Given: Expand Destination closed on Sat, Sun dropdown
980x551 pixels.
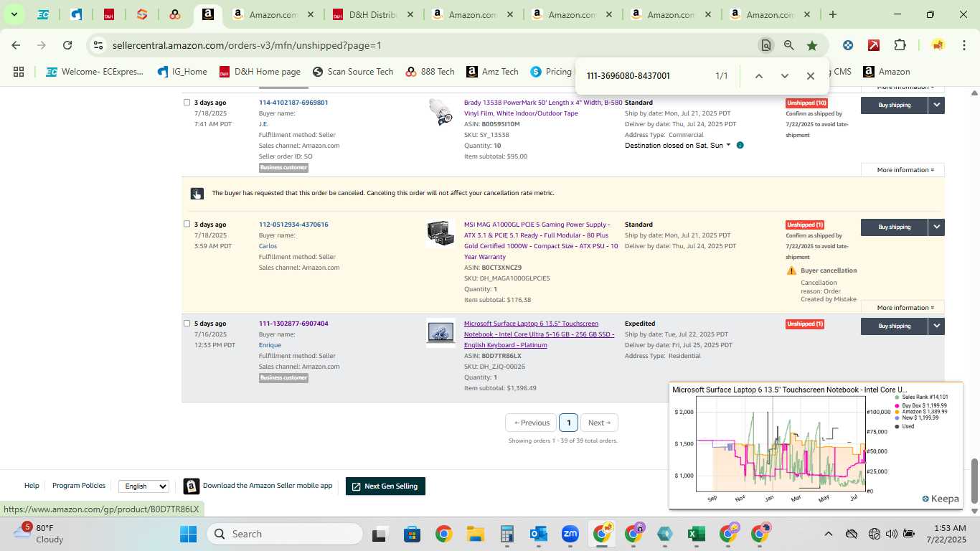Looking at the screenshot, I should coord(677,145).
